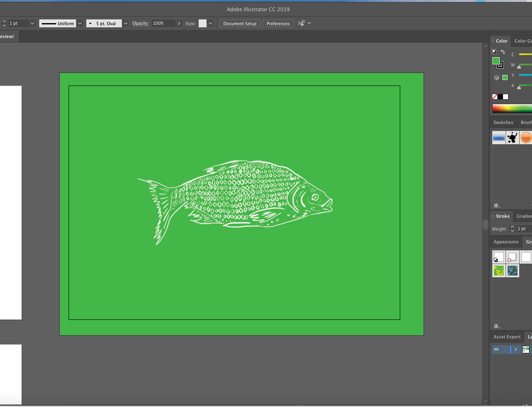Select the None color box below fill swatch
Screen dimensions: 532x407
click(494, 96)
